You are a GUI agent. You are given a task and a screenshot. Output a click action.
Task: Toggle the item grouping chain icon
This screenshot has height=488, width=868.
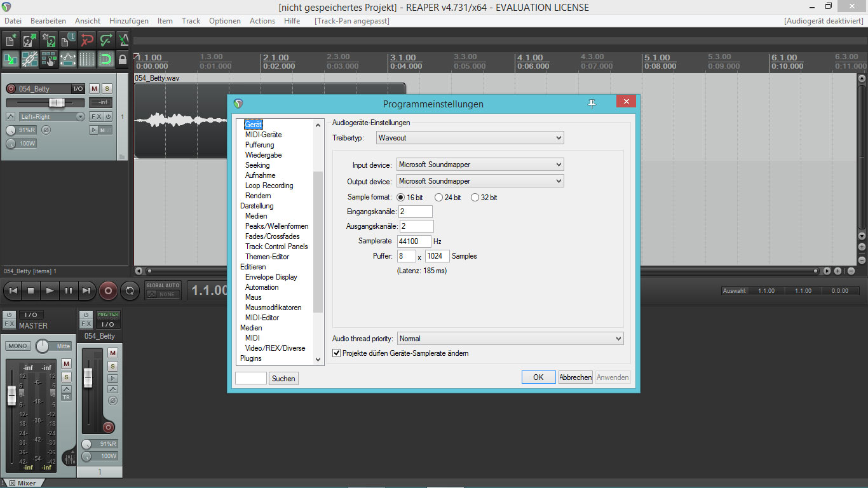pos(29,60)
